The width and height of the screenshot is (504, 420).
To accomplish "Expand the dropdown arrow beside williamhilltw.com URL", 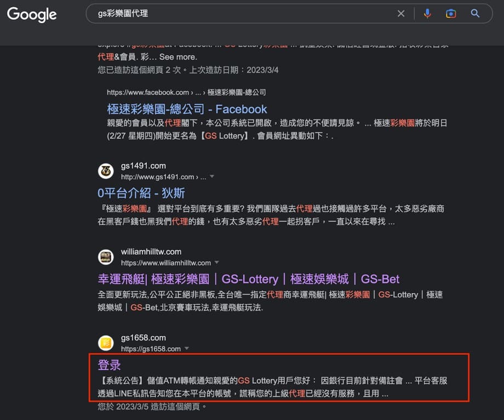I will point(216,262).
